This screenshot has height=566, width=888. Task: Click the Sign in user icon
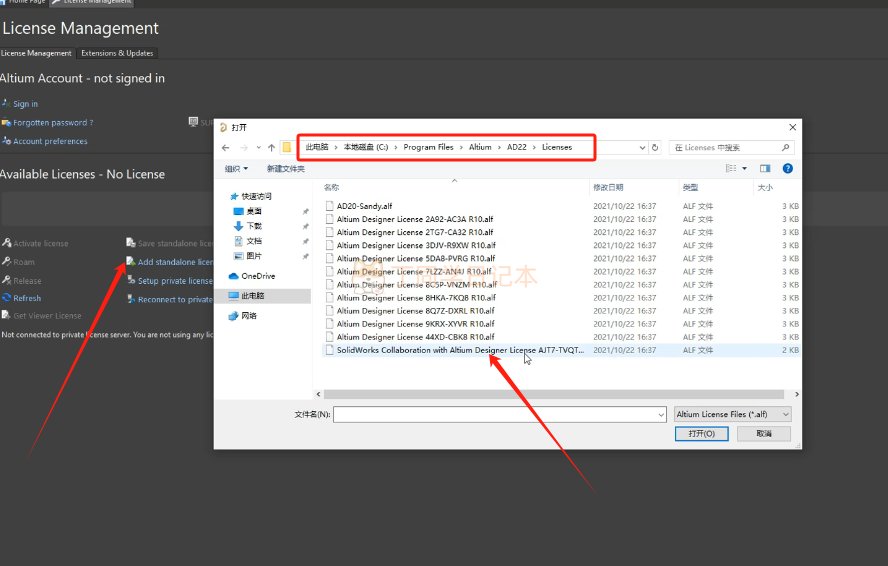click(6, 104)
